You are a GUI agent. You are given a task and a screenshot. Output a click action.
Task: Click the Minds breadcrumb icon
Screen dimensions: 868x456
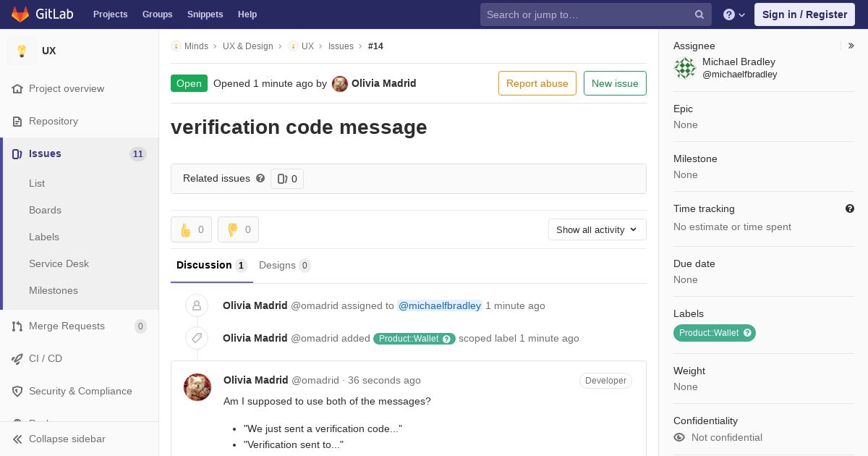coord(176,46)
